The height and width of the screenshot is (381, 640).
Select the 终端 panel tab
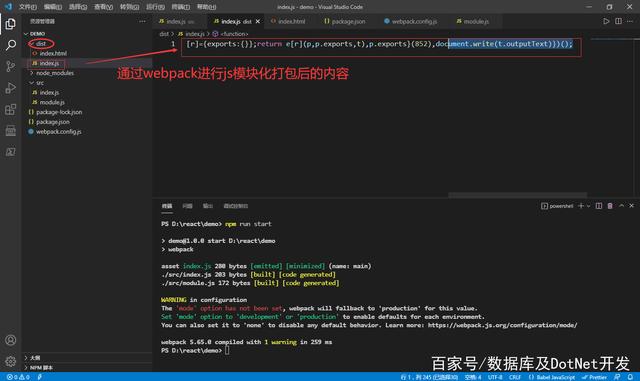(167, 206)
